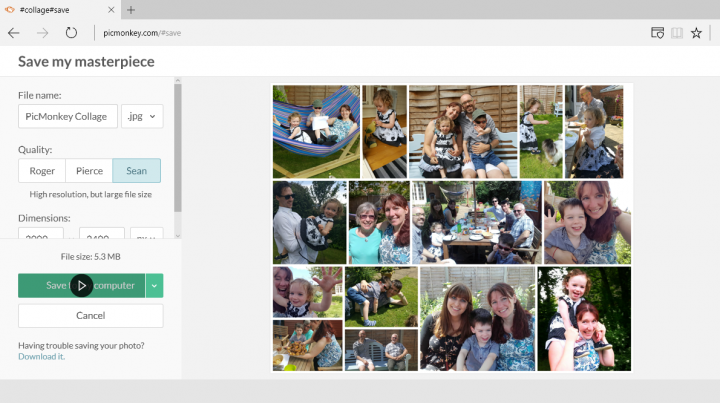This screenshot has width=720, height=403.
Task: Select the Pierce quality option
Action: pos(89,171)
